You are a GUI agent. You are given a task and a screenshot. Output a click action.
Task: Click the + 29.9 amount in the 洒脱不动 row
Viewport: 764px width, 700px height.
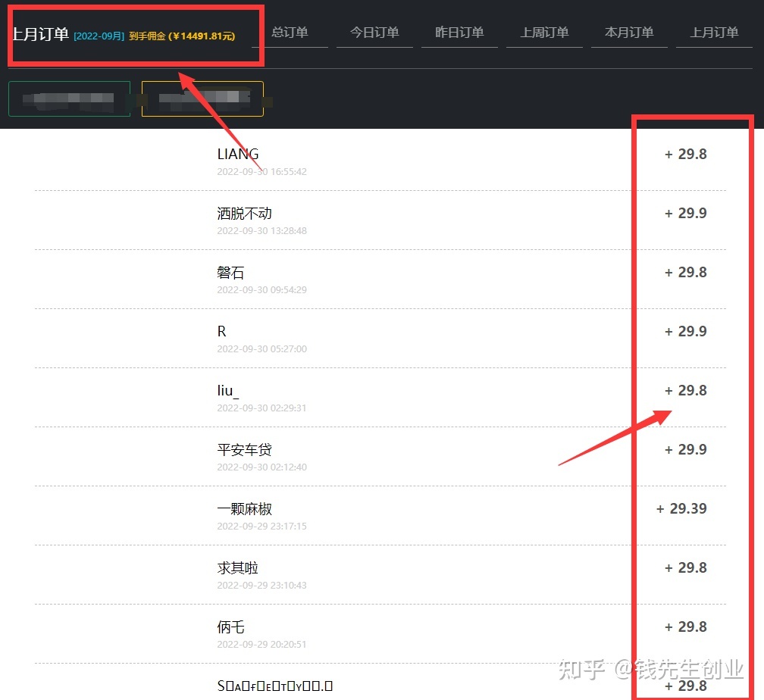click(685, 214)
